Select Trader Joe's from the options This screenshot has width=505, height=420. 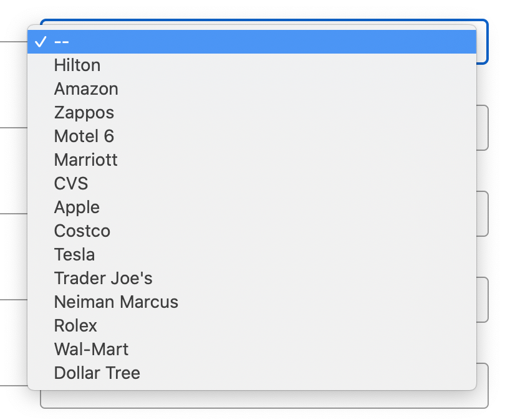pyautogui.click(x=102, y=278)
